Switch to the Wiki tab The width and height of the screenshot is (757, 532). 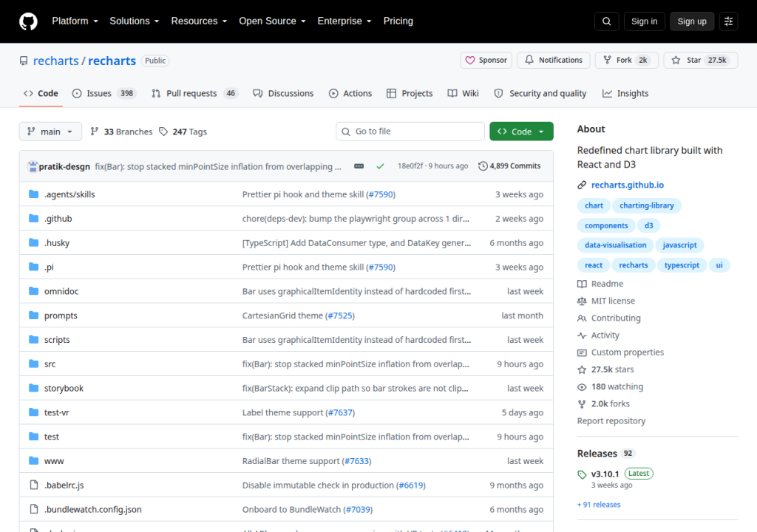click(x=463, y=93)
